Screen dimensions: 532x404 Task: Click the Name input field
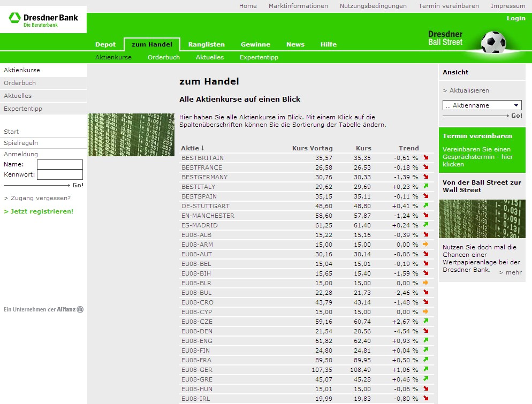point(60,164)
